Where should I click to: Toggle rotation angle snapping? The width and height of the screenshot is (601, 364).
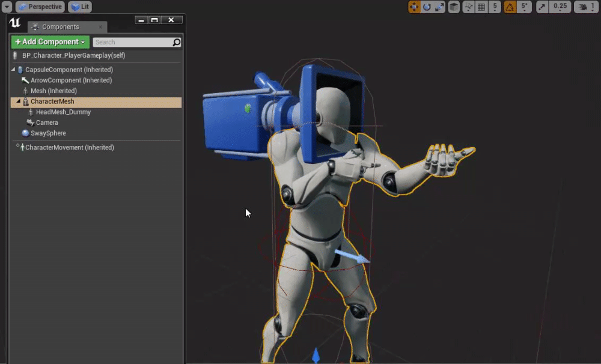(x=510, y=7)
